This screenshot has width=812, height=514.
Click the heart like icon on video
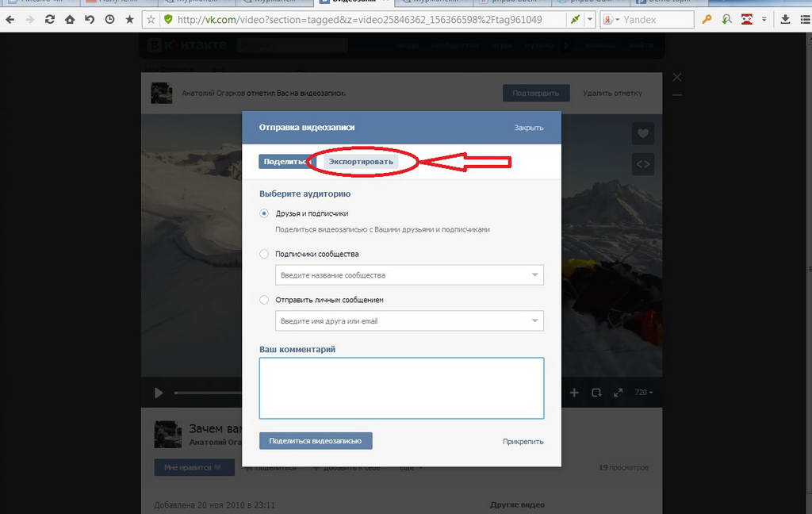[x=642, y=133]
